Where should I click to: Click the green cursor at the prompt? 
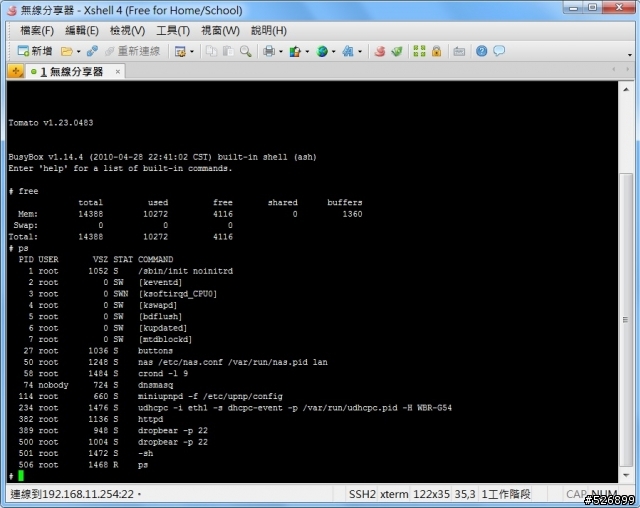21,476
